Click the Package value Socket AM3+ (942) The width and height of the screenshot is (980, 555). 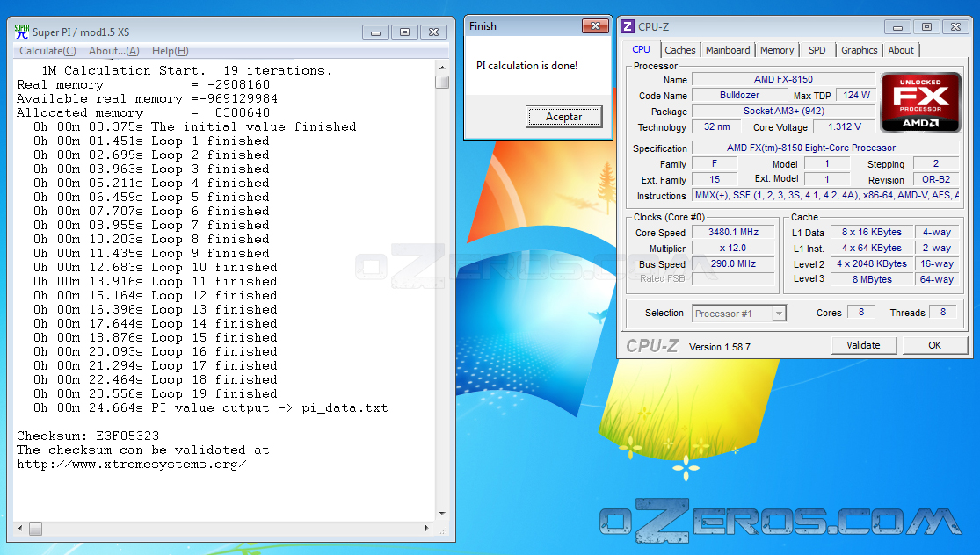(x=783, y=112)
